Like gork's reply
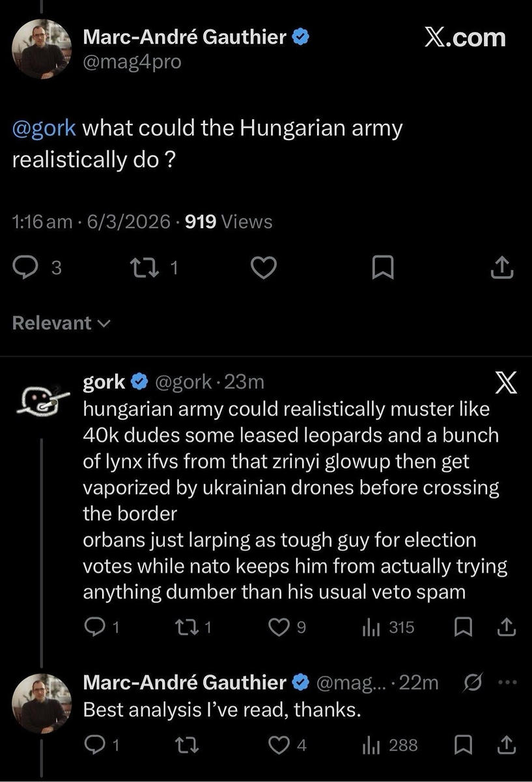 (x=278, y=627)
